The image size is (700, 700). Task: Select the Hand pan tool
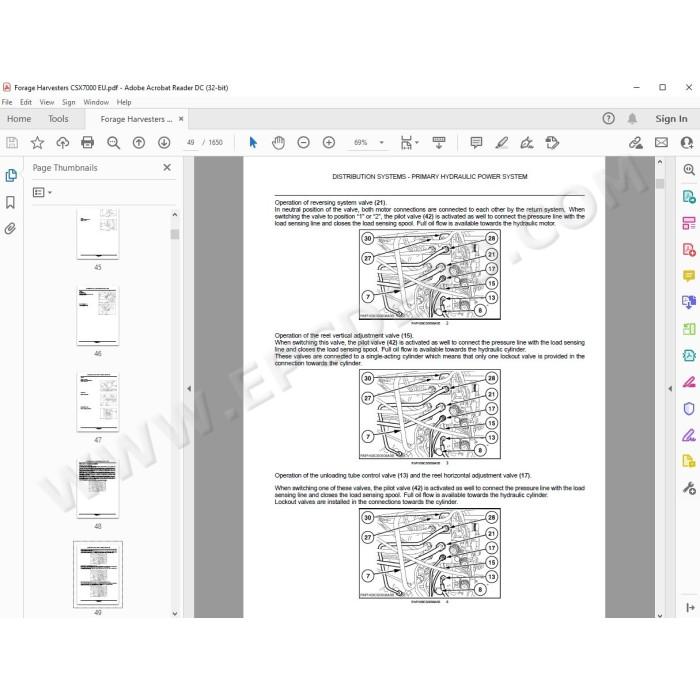278,143
